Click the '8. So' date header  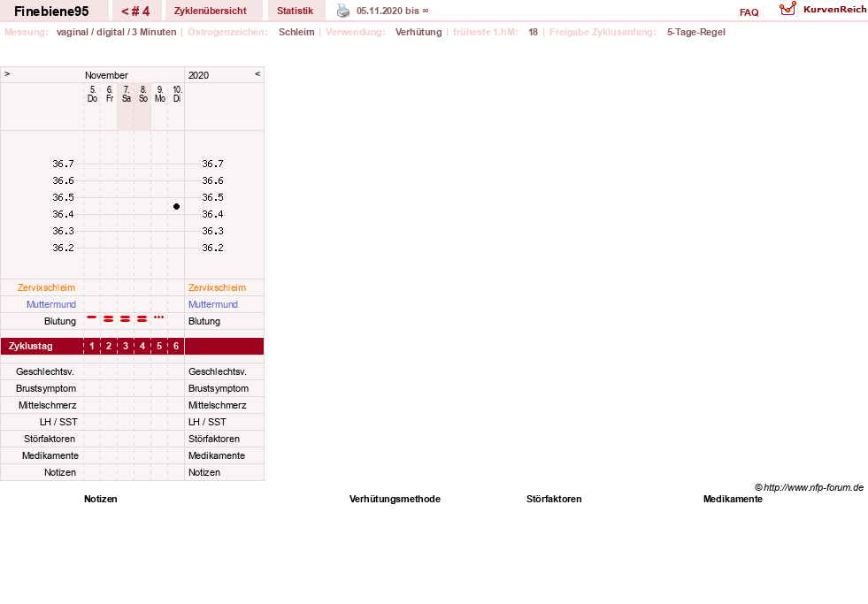142,94
